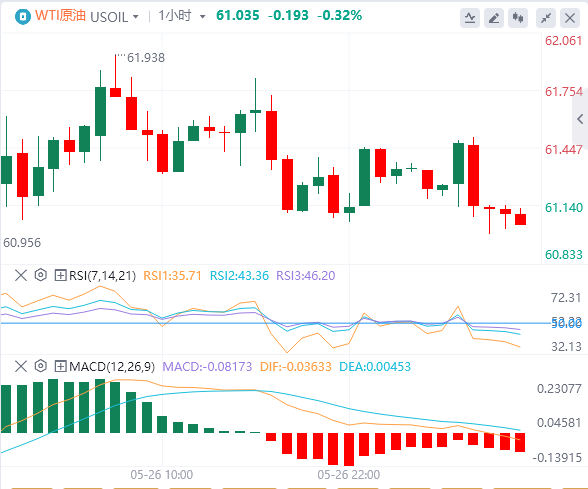Click the RSI(7,14,21) indicator label
Image resolution: width=588 pixels, height=489 pixels.
pyautogui.click(x=102, y=276)
